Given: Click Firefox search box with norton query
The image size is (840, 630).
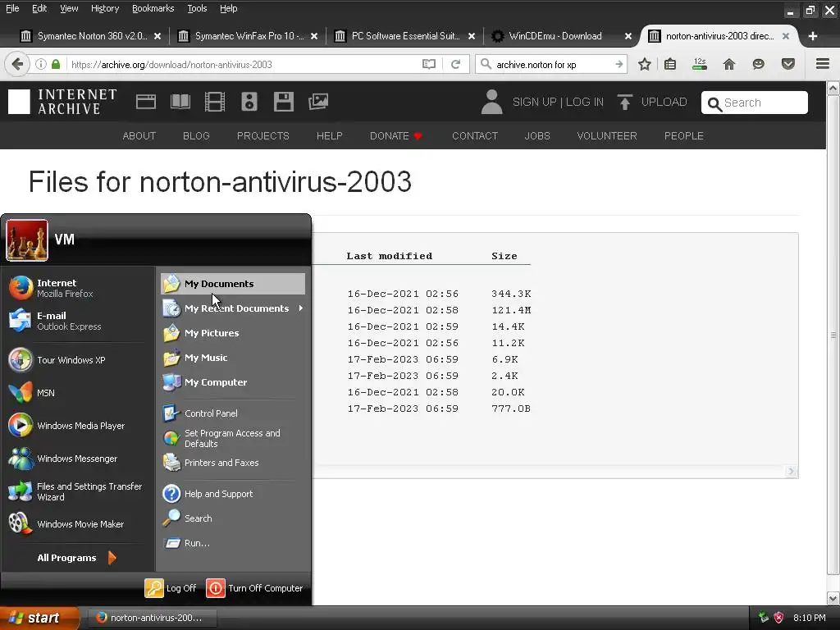Looking at the screenshot, I should point(552,64).
